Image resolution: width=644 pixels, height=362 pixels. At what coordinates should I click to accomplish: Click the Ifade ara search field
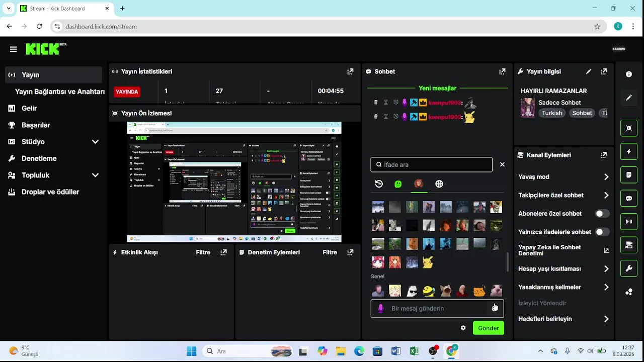click(432, 164)
